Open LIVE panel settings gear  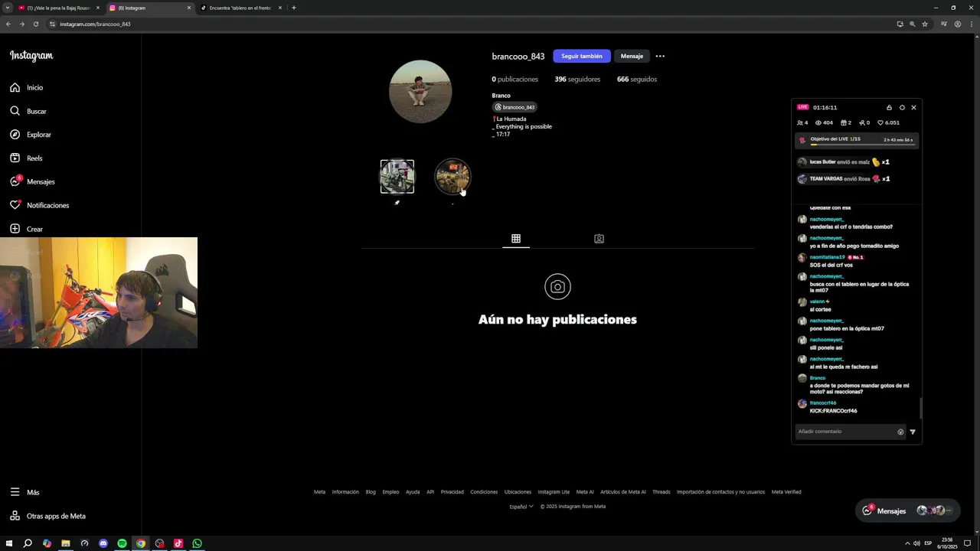pos(902,107)
